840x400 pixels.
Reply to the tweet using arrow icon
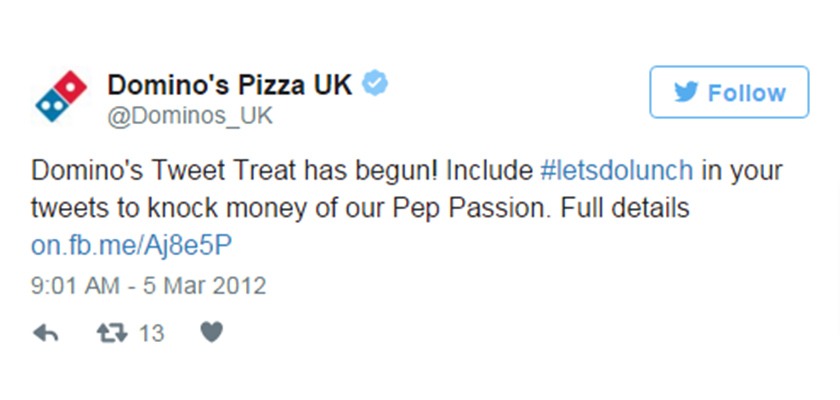(x=45, y=333)
